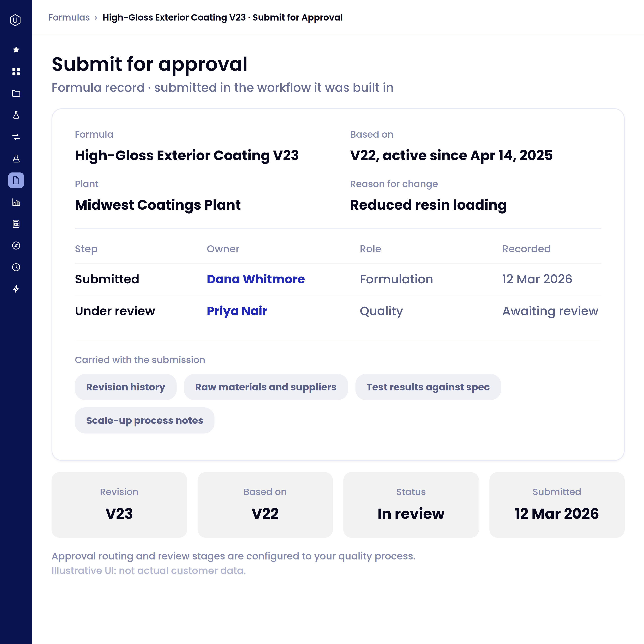Screen dimensions: 644x644
Task: Click the upper flask lab icon
Action: 16,115
